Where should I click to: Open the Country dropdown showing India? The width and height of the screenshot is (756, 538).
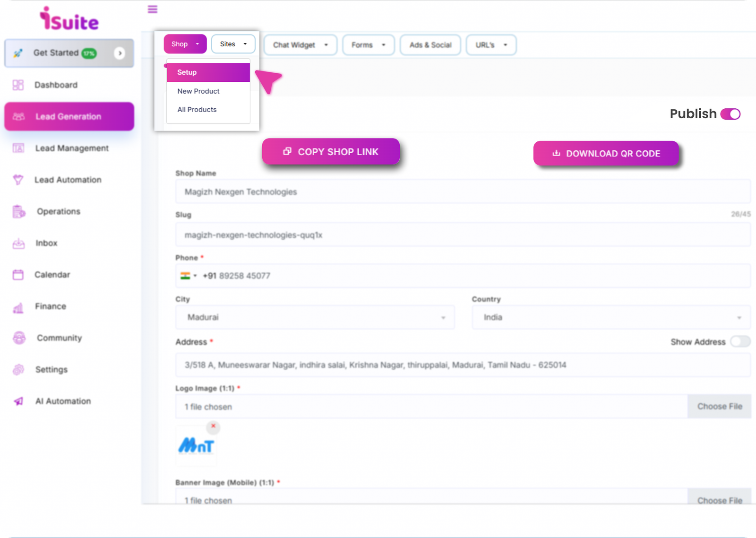click(611, 317)
